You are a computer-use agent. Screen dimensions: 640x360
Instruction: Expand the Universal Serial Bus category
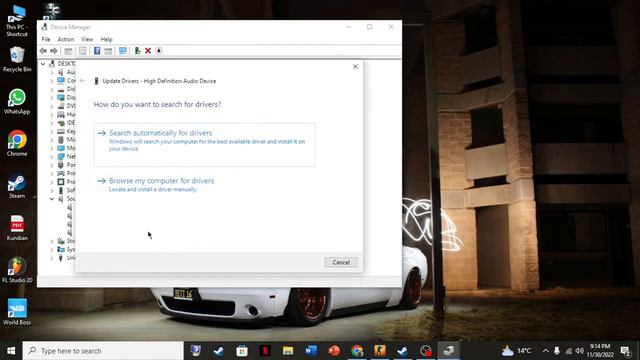52,258
